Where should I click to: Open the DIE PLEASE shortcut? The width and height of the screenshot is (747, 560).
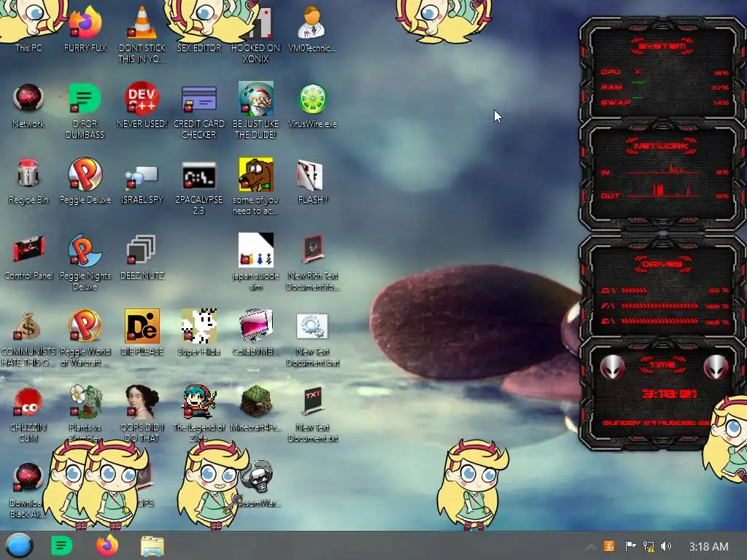click(x=142, y=326)
